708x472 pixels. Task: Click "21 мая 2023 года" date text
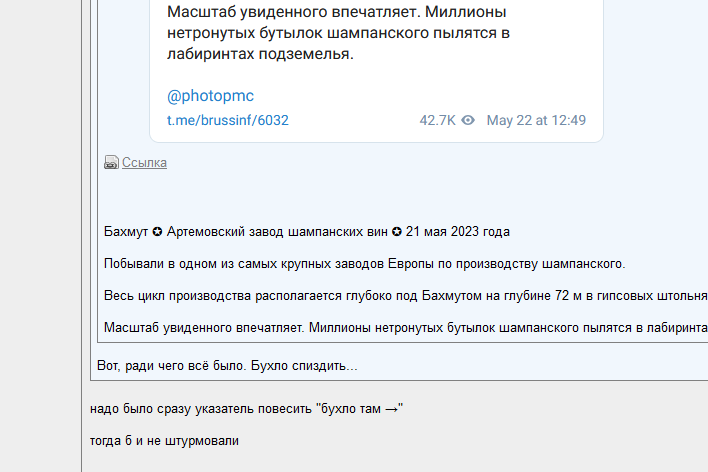pyautogui.click(x=457, y=232)
